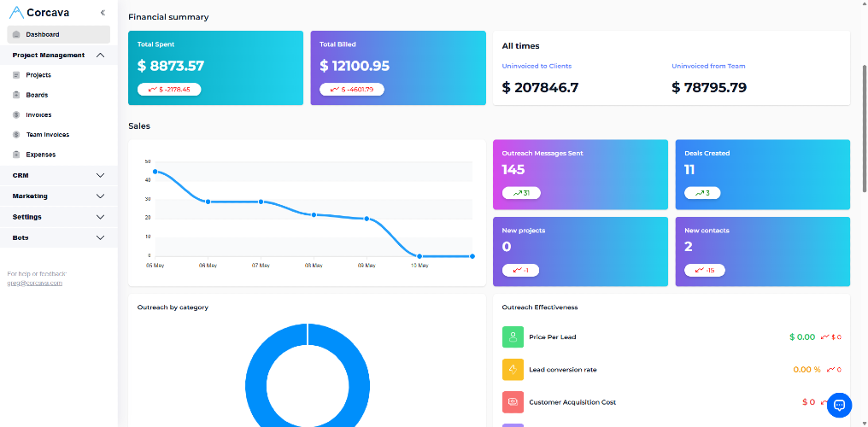Click the New contacts card

pyautogui.click(x=763, y=252)
